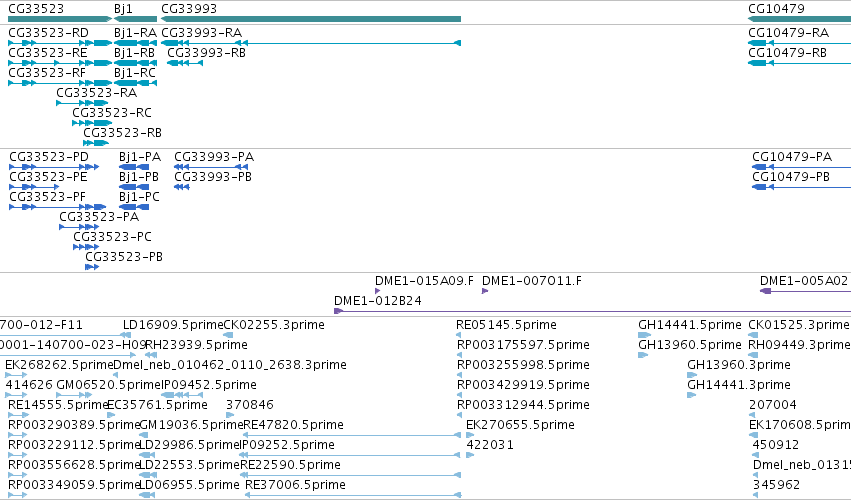851x500 pixels.
Task: Click the DME1-015A09.F feature label
Action: coord(424,281)
